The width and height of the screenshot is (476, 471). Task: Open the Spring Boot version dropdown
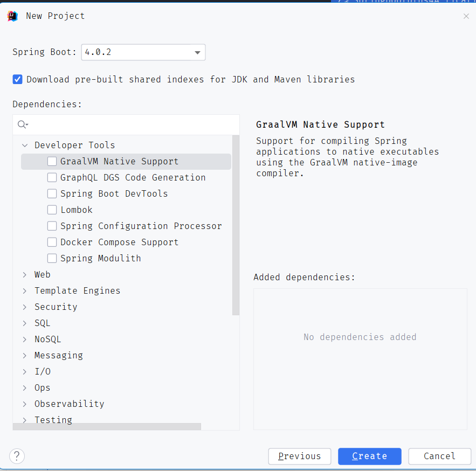[x=143, y=52]
